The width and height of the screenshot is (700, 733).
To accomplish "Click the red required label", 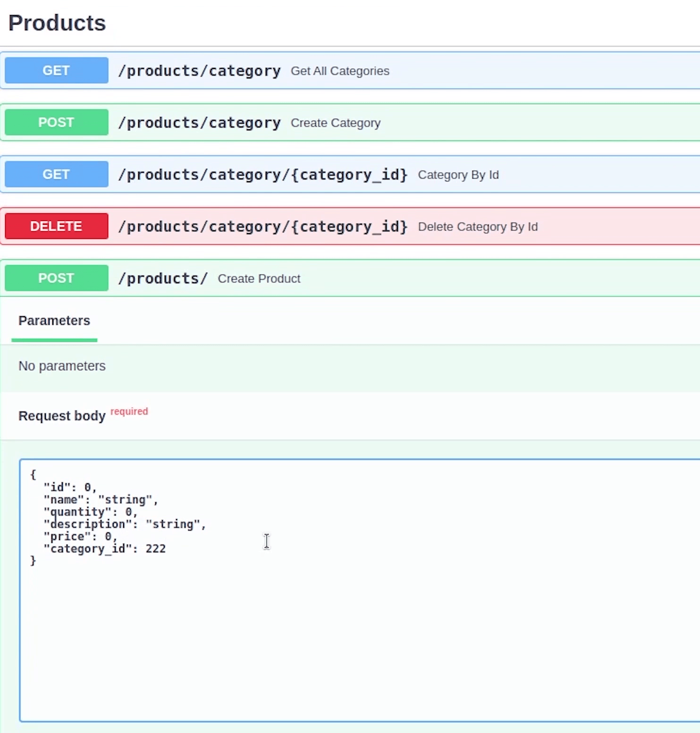I will click(129, 411).
